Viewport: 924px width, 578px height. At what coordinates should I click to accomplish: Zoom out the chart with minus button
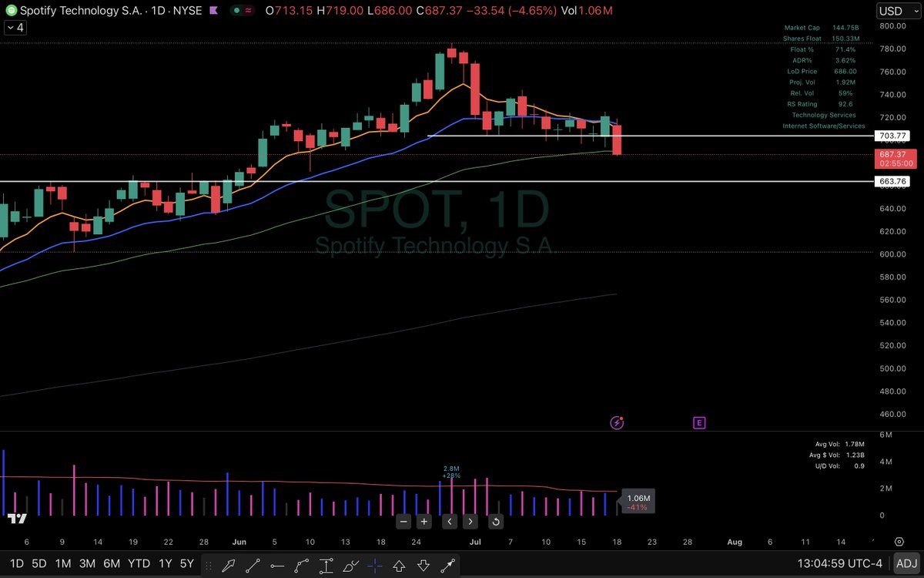403,522
